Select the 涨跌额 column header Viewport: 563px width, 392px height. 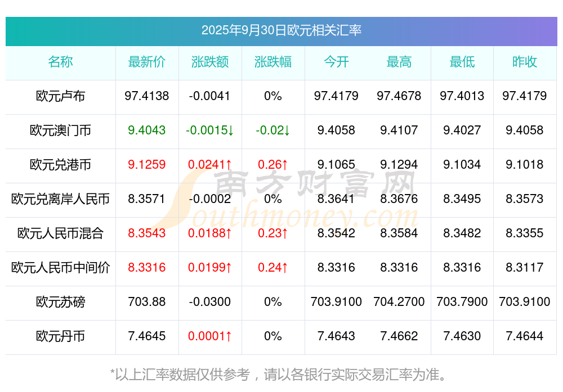click(x=210, y=62)
